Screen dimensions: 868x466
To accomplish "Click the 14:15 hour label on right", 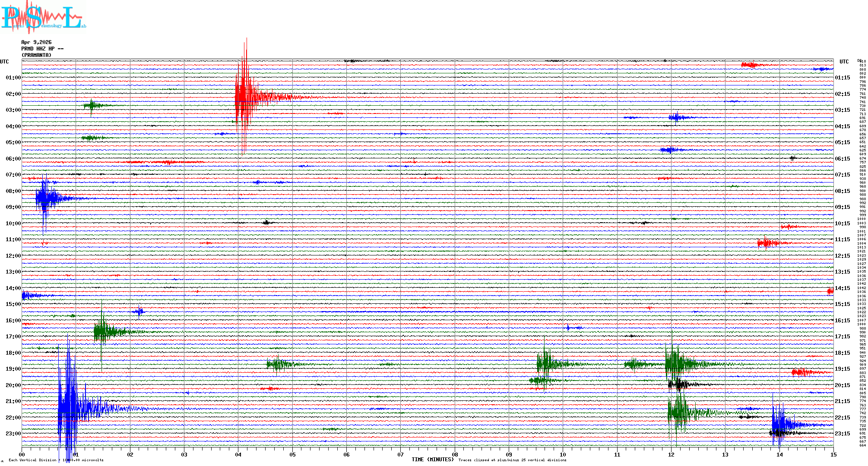I will pyautogui.click(x=842, y=288).
